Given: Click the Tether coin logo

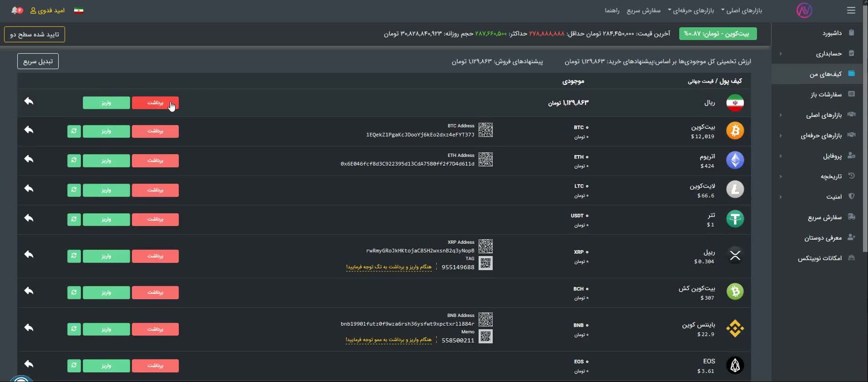Looking at the screenshot, I should tap(735, 219).
